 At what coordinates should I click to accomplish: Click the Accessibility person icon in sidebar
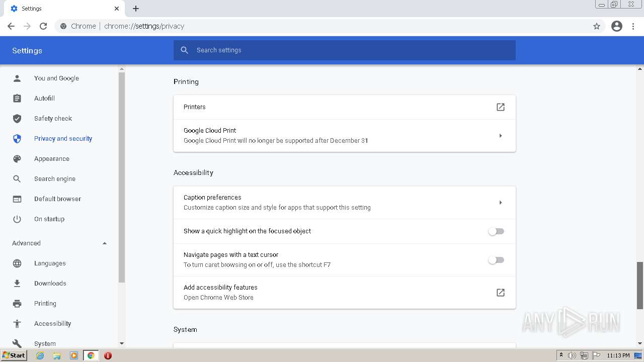[x=17, y=323]
